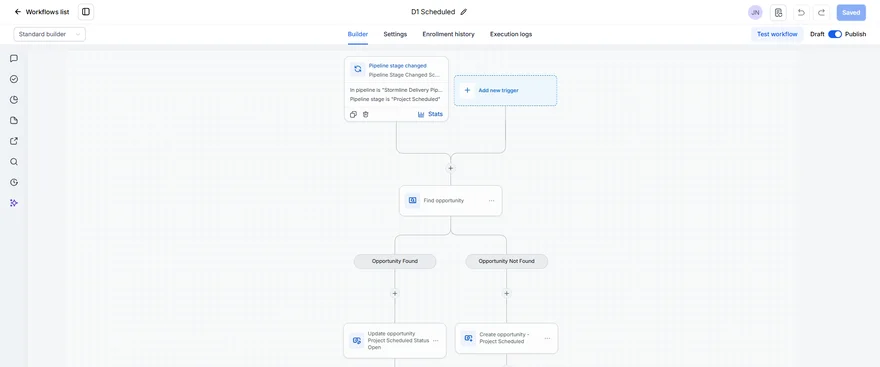The width and height of the screenshot is (880, 367).
Task: Toggle the sidebar panel icon
Action: (x=86, y=12)
